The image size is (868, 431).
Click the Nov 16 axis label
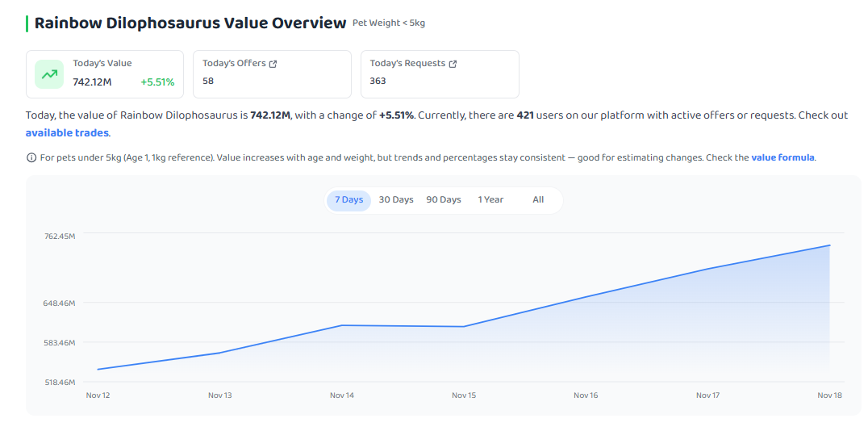click(586, 395)
